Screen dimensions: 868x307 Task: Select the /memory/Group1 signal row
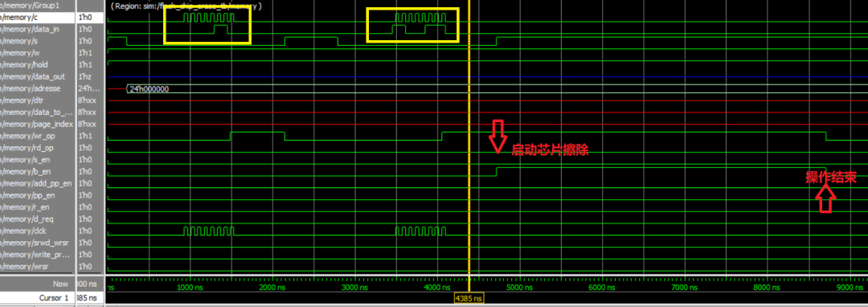[x=37, y=6]
